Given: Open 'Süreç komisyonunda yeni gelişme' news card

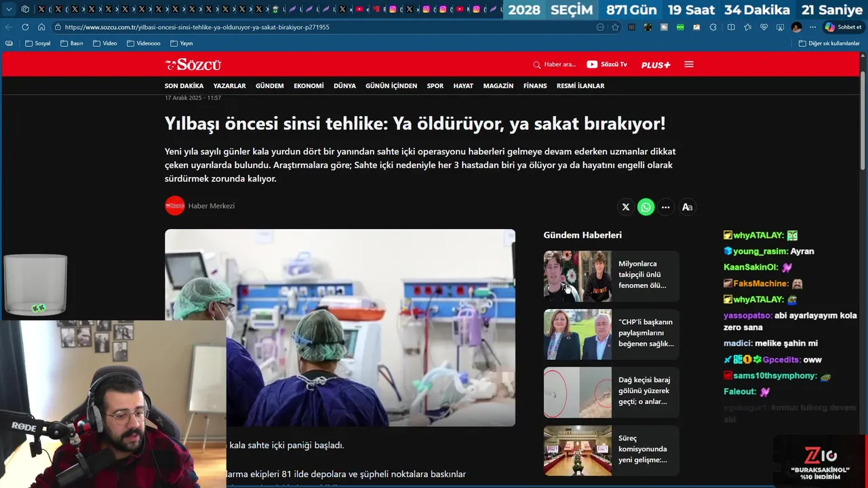Looking at the screenshot, I should click(x=611, y=451).
